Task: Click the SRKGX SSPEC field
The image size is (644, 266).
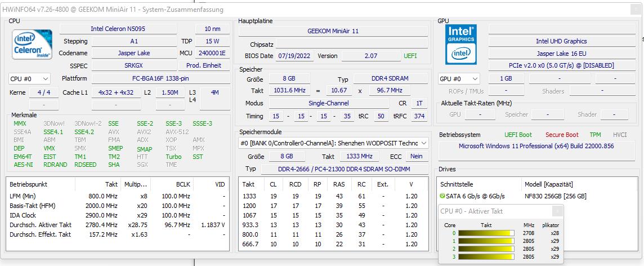Action: (134, 65)
